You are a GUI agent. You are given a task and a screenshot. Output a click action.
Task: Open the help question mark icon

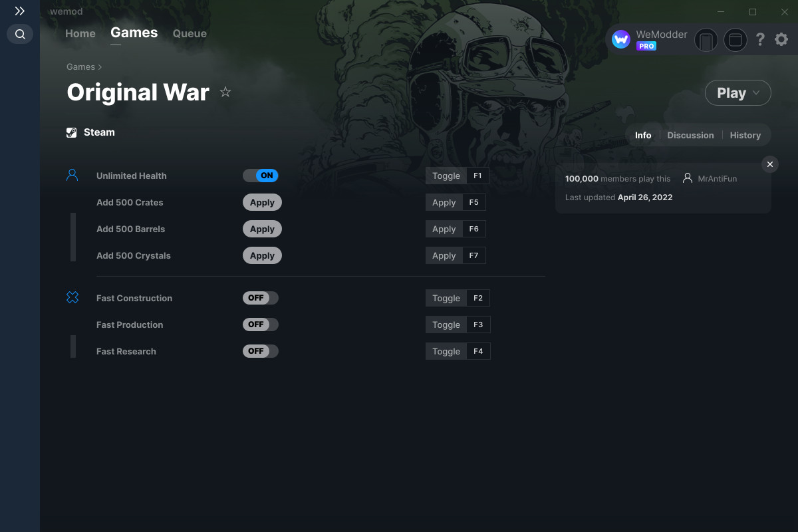click(760, 40)
